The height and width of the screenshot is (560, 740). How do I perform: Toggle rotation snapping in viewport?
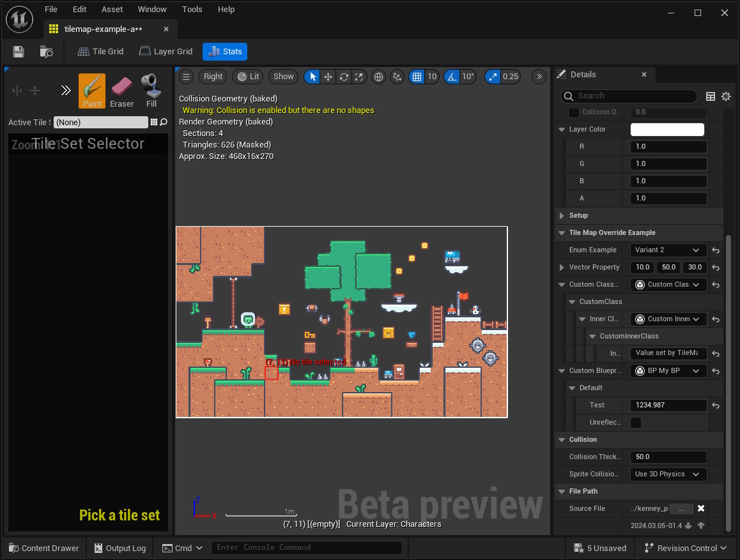(452, 77)
